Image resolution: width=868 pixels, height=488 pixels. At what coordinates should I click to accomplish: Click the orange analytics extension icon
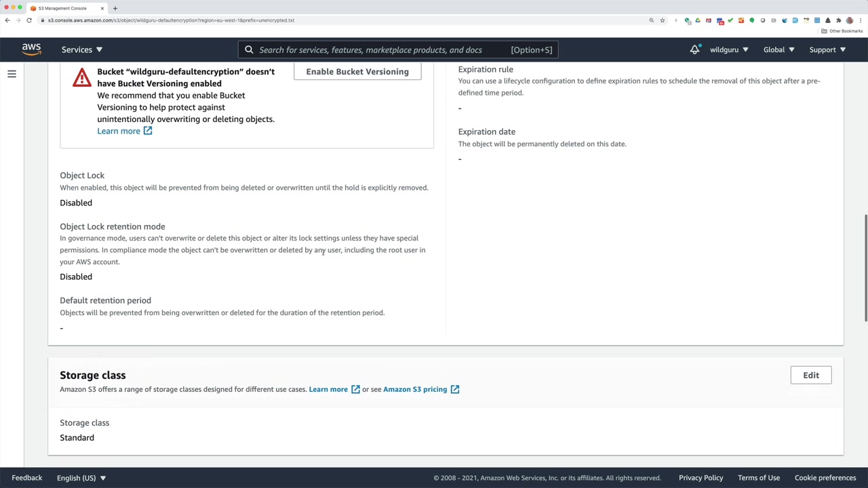point(741,20)
